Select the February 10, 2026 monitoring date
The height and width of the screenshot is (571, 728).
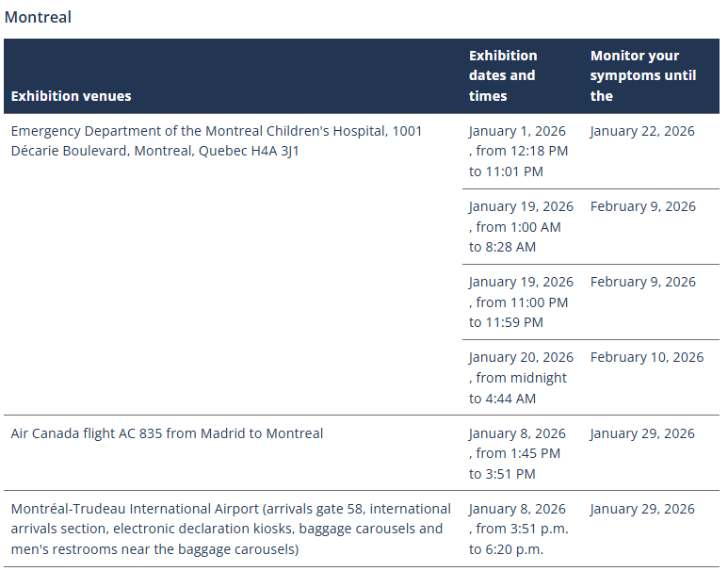pos(647,357)
